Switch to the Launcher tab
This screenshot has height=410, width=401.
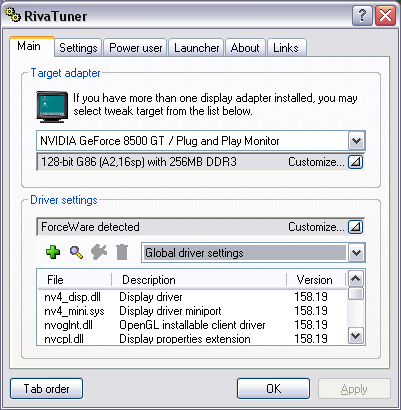(x=197, y=48)
